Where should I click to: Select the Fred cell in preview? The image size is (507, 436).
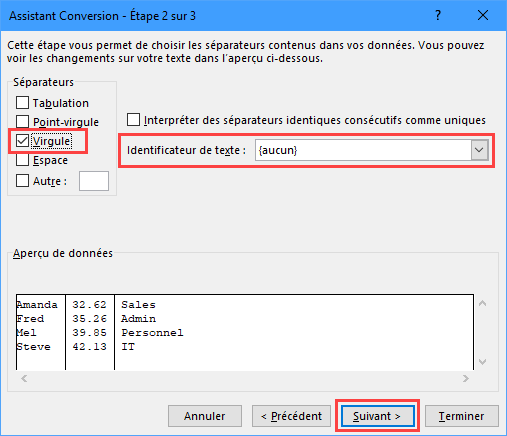click(30, 319)
